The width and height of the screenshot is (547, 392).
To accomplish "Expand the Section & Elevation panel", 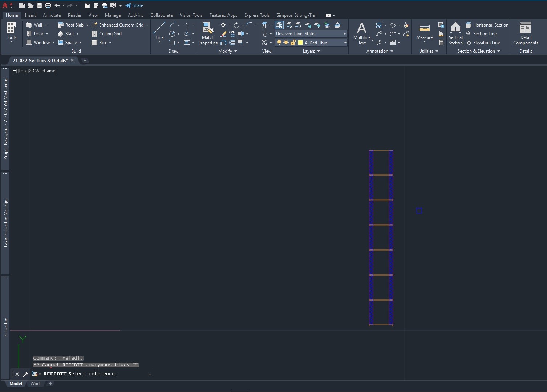I will pyautogui.click(x=478, y=51).
